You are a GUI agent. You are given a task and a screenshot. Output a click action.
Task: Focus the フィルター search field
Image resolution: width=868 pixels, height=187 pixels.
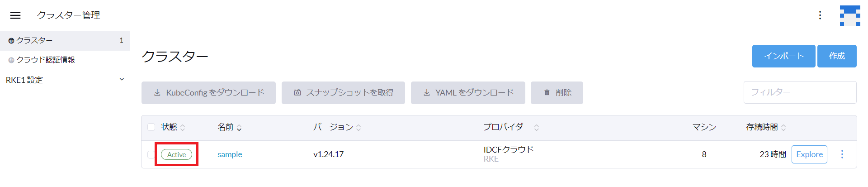pyautogui.click(x=800, y=92)
